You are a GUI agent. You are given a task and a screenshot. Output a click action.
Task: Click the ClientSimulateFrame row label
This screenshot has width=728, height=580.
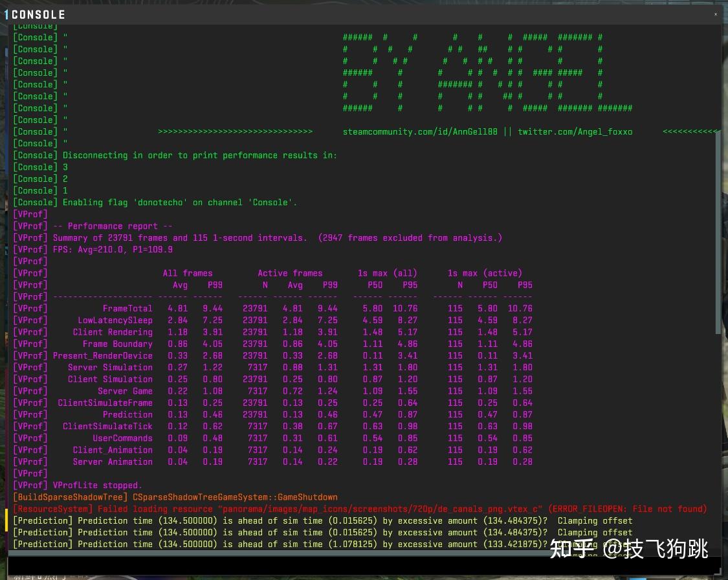(105, 403)
